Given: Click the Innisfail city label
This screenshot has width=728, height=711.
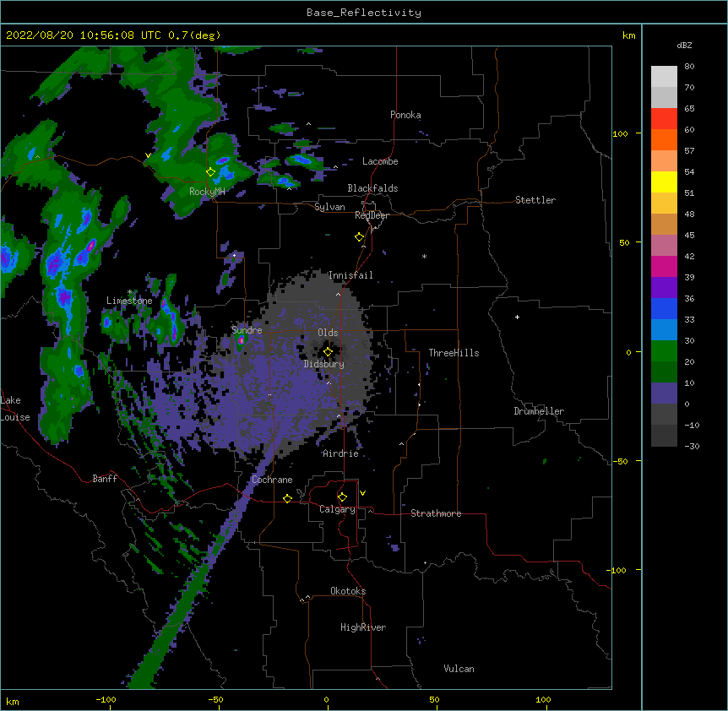Looking at the screenshot, I should pos(350,275).
